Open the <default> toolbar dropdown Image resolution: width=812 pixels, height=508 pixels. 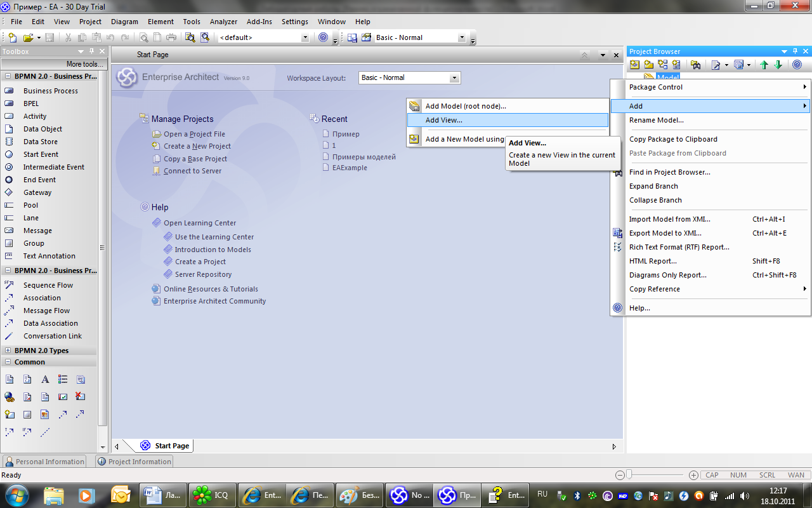304,37
